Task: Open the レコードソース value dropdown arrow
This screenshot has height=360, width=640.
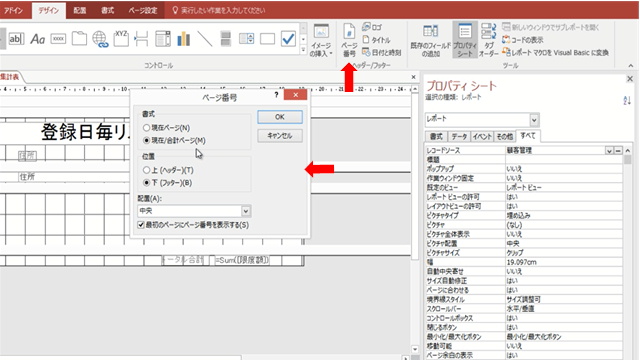Action: pyautogui.click(x=609, y=151)
